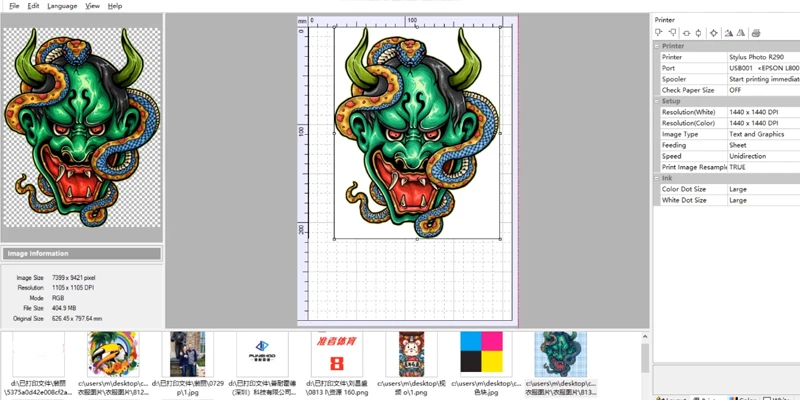Click the align image to top-left icon

click(x=659, y=33)
